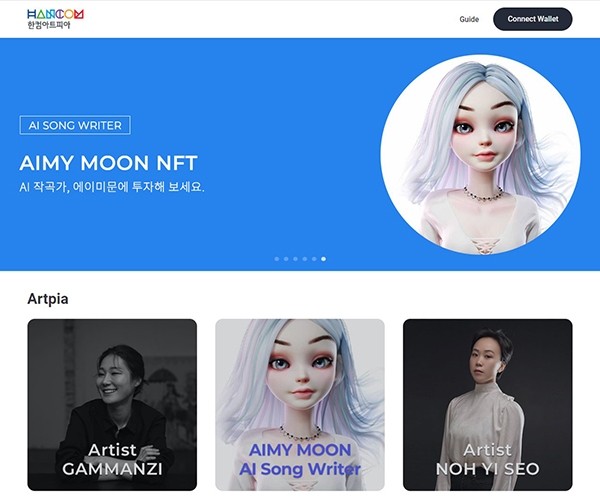600x500 pixels.
Task: Click the Connect Wallet button
Action: coord(533,19)
